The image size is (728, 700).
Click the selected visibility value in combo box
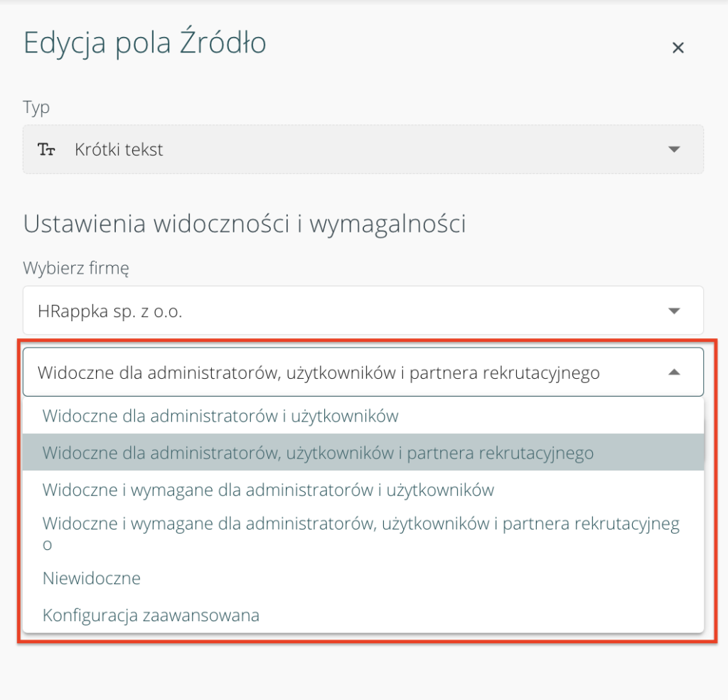coord(318,372)
